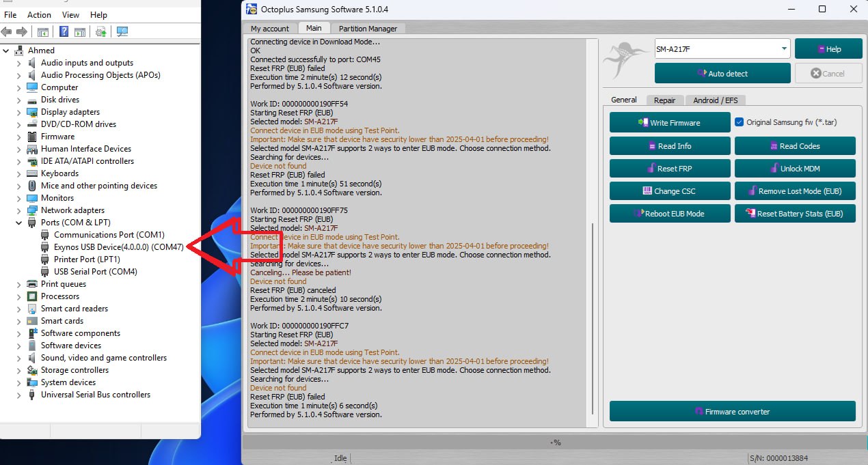Viewport: 868px width, 465px height.
Task: Click the back arrow in Device Manager toolbar
Action: [7, 31]
